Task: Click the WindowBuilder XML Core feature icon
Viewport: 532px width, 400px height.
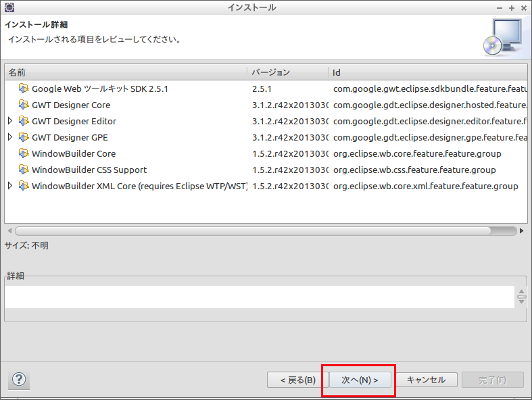Action: click(x=24, y=186)
